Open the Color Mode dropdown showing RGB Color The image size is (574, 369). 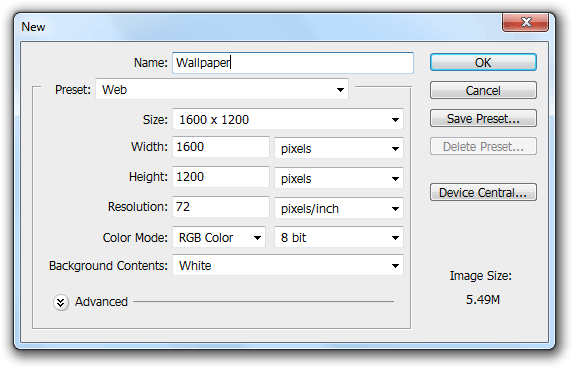pos(219,237)
